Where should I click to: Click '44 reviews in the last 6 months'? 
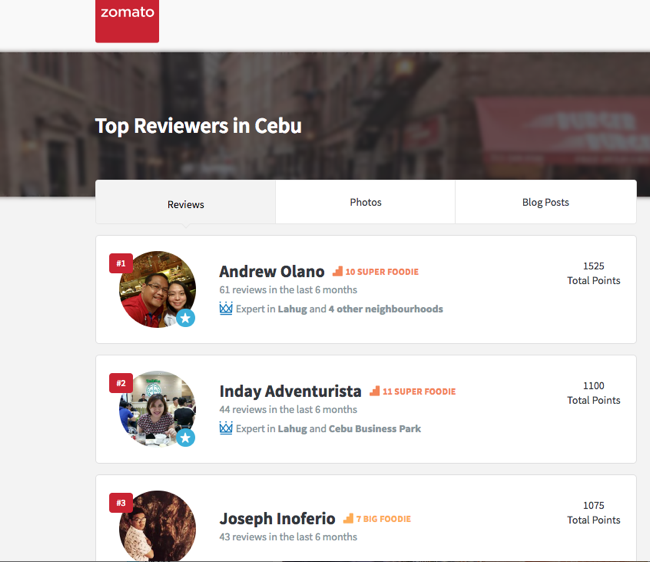click(288, 409)
